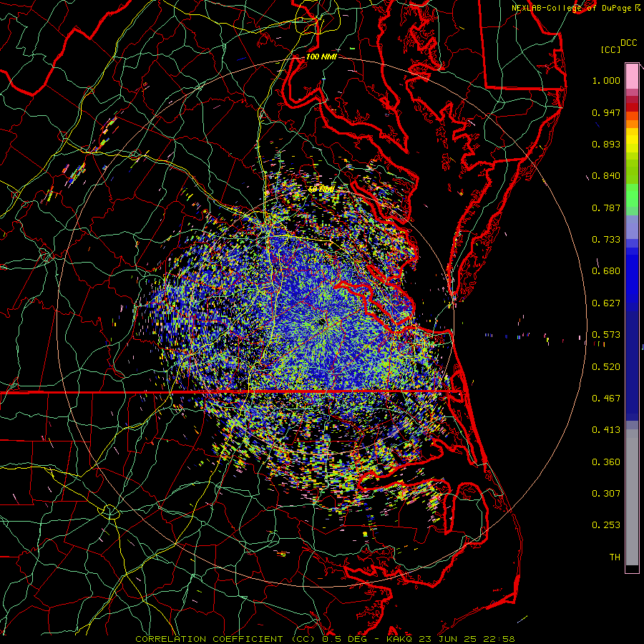Click the radar site marker at ring center
The height and width of the screenshot is (644, 644).
321,321
